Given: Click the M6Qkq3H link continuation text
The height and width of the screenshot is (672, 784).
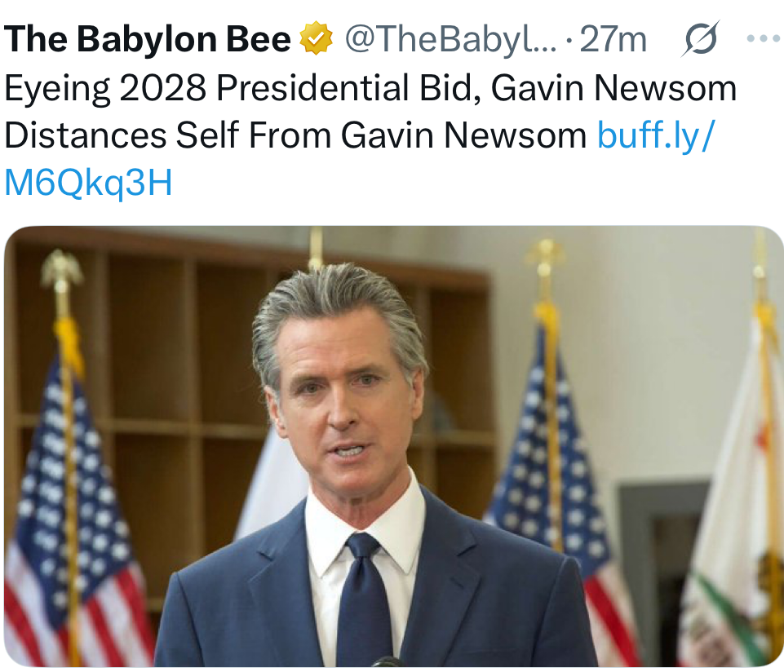Looking at the screenshot, I should pyautogui.click(x=88, y=183).
